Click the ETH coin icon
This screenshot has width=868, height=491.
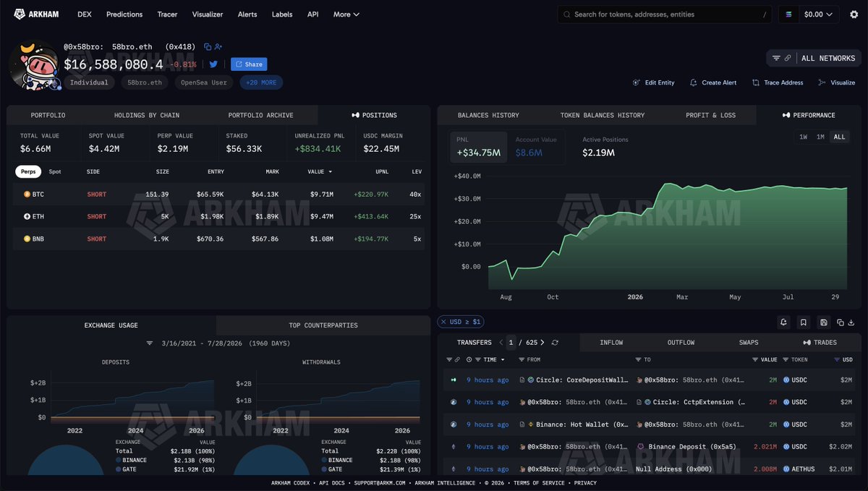coord(27,216)
